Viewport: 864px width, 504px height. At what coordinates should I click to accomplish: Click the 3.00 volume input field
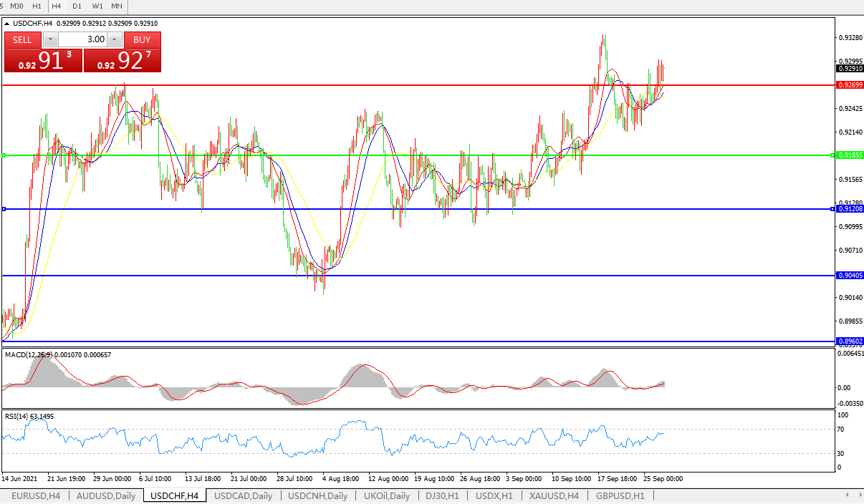tap(82, 39)
